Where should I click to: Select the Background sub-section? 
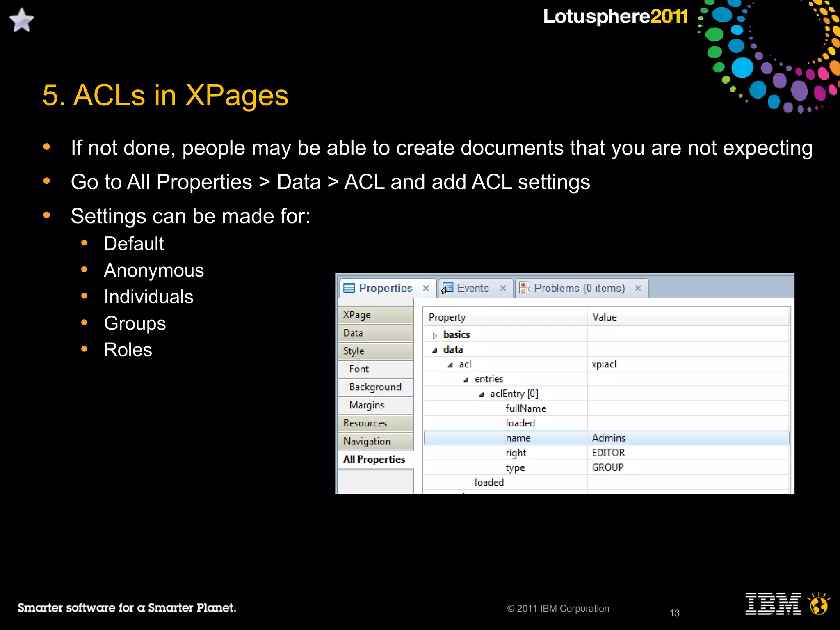point(375,387)
